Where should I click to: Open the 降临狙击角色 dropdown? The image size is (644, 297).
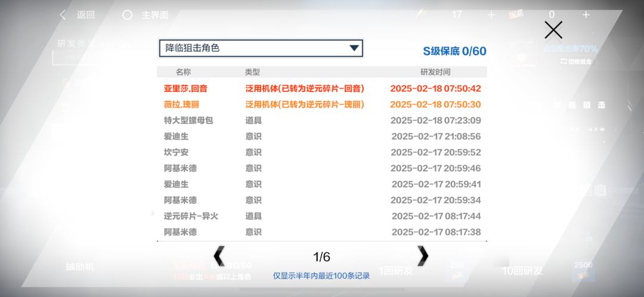pyautogui.click(x=261, y=48)
